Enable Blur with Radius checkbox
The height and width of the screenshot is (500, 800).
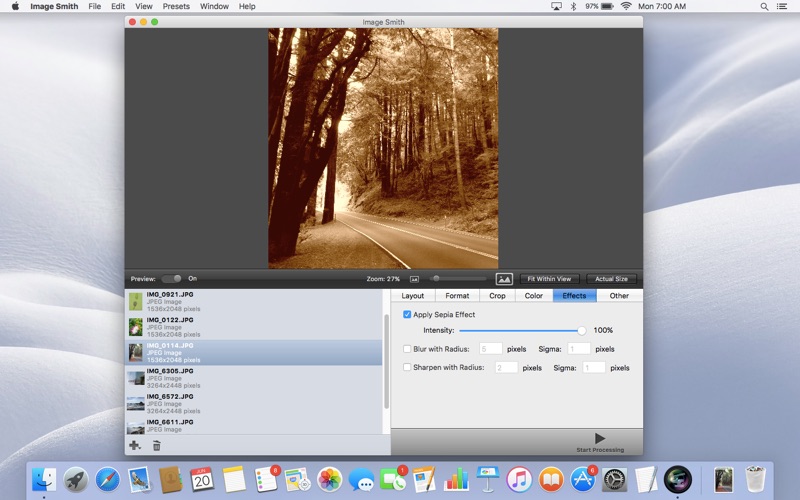tap(407, 349)
